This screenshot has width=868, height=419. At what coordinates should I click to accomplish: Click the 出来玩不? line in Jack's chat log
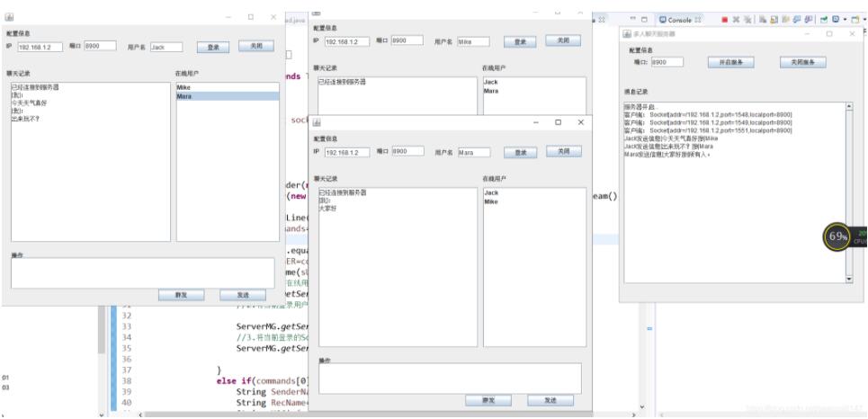25,119
